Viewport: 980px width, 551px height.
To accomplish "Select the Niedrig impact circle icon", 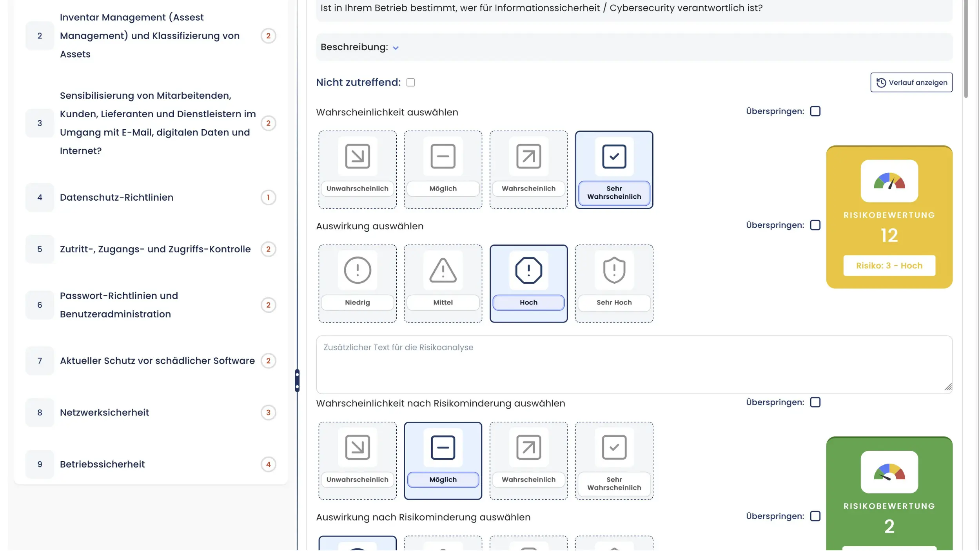I will pyautogui.click(x=357, y=270).
